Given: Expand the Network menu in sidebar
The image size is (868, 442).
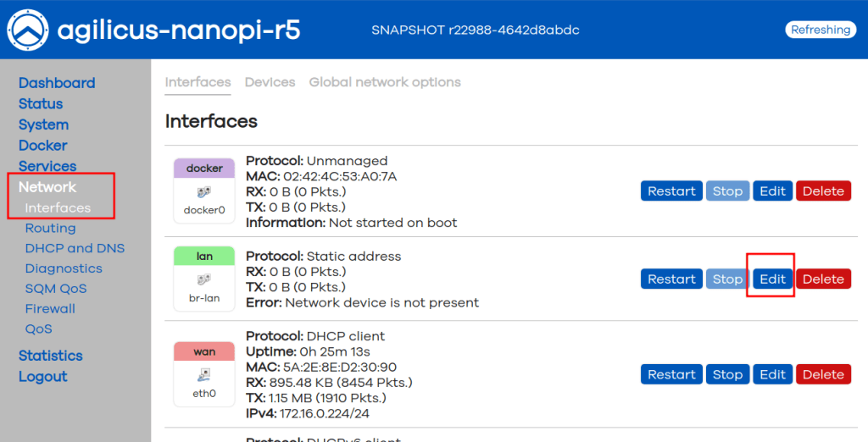Looking at the screenshot, I should 47,187.
